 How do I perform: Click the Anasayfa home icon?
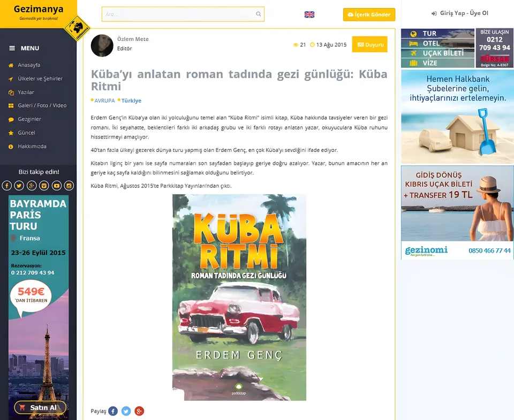[11, 65]
